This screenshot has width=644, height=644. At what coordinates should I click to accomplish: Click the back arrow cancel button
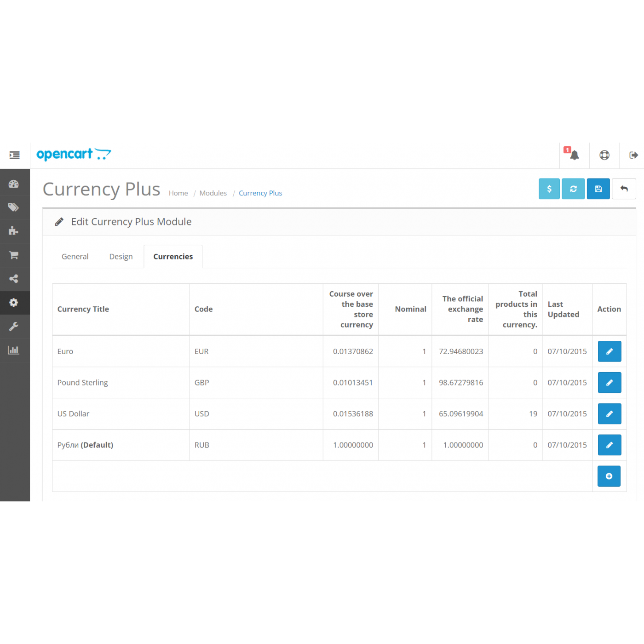[624, 189]
